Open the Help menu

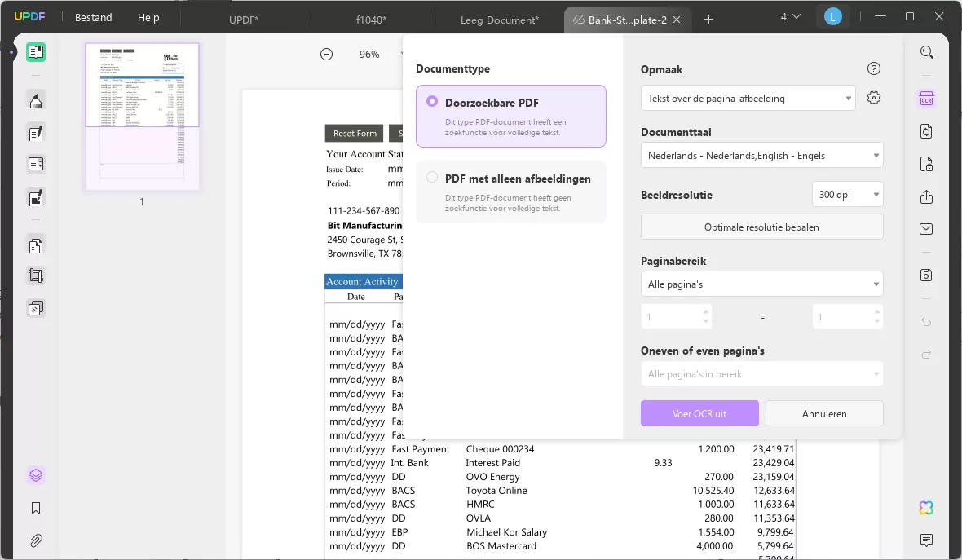[148, 17]
